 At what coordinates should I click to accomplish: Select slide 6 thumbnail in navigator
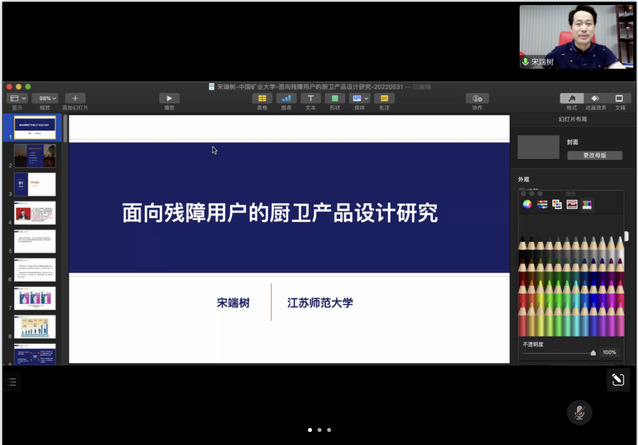(35, 270)
